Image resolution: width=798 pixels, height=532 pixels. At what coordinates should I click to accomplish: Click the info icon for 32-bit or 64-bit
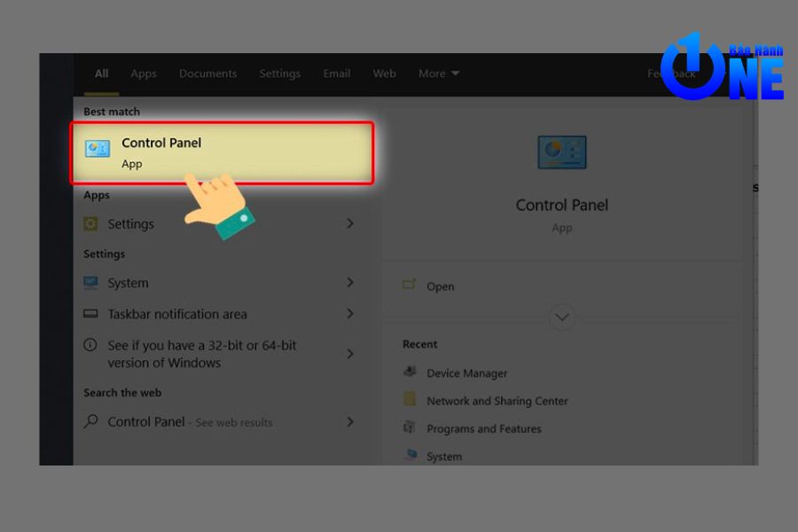click(x=90, y=345)
